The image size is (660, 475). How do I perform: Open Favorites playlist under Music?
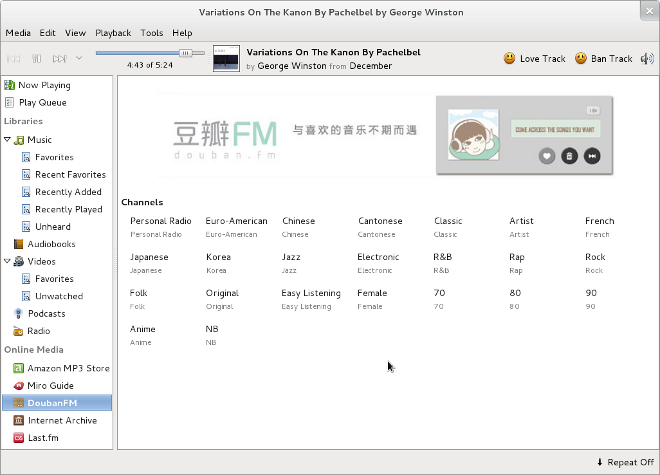click(54, 157)
